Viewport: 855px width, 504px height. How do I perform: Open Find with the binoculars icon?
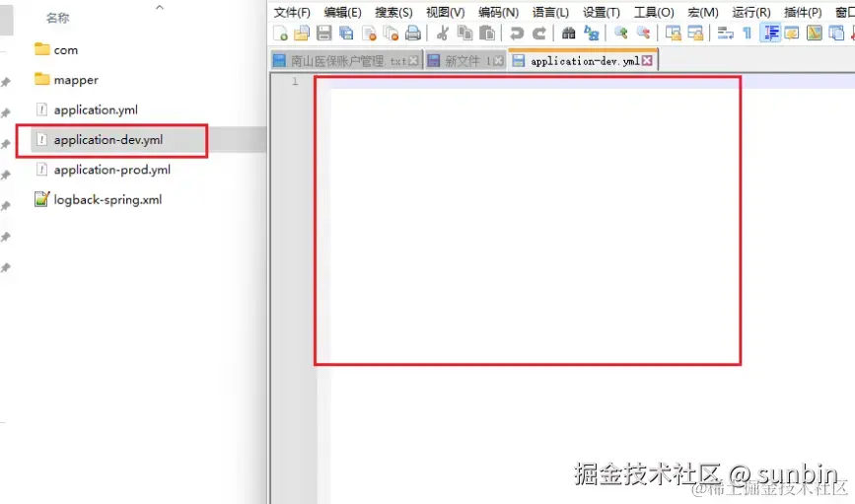(x=569, y=34)
